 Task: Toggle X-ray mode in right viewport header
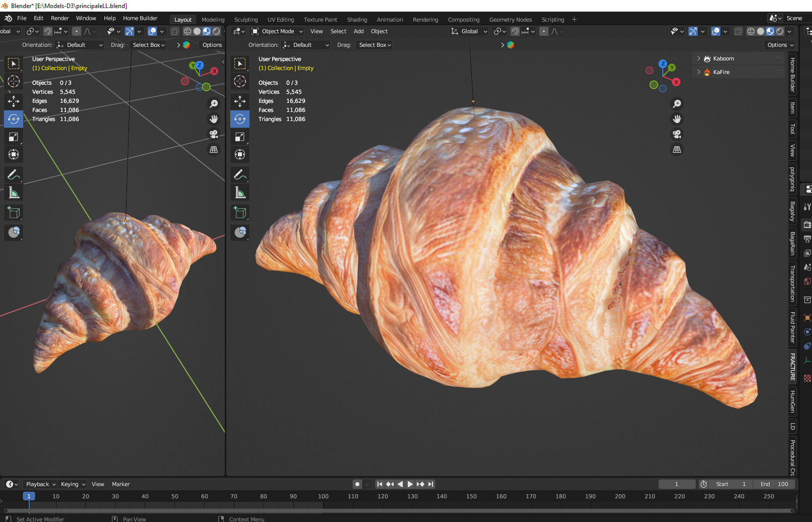tap(738, 31)
